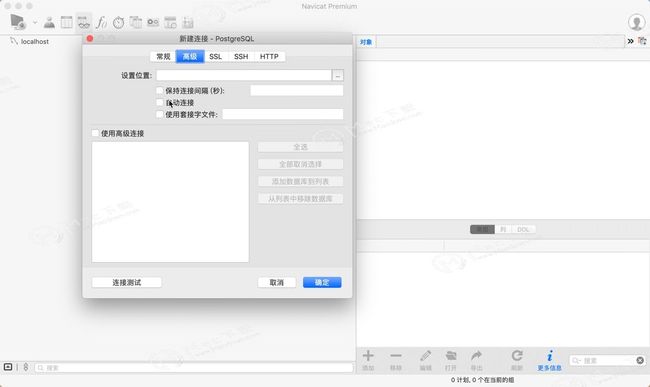Click the 设置位置 path input field
The image size is (650, 387).
tap(244, 75)
